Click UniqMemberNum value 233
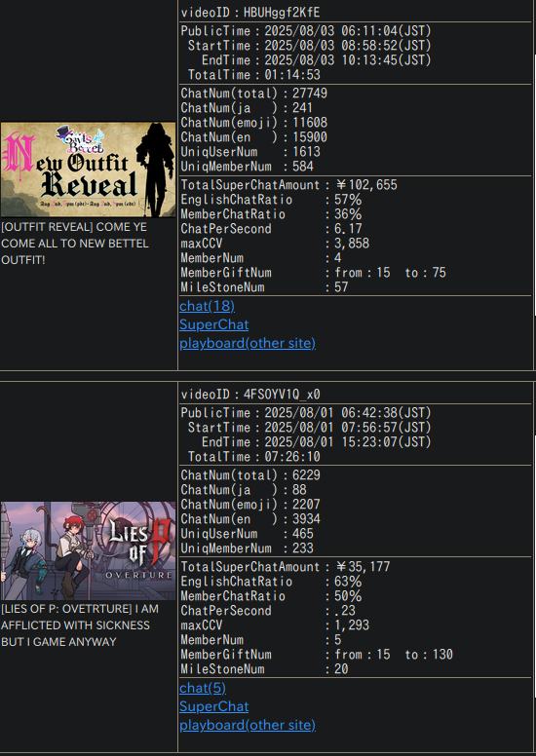 pos(303,548)
